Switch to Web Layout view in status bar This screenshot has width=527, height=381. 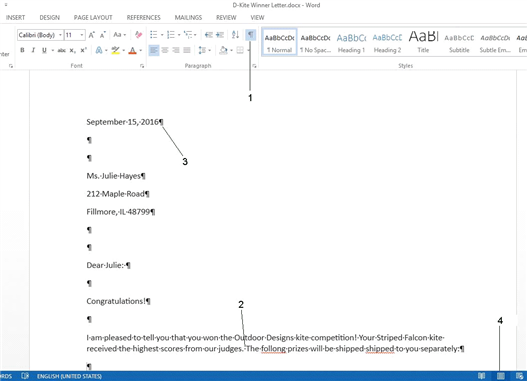pos(519,376)
